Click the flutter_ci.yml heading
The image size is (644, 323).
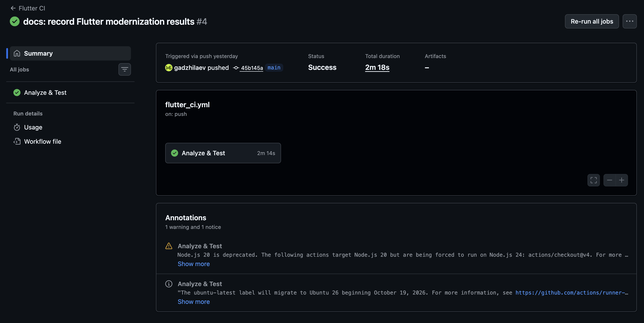pyautogui.click(x=187, y=105)
